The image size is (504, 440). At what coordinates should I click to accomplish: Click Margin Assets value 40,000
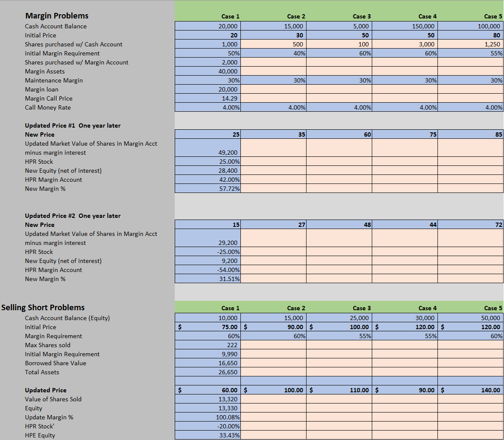pos(208,71)
